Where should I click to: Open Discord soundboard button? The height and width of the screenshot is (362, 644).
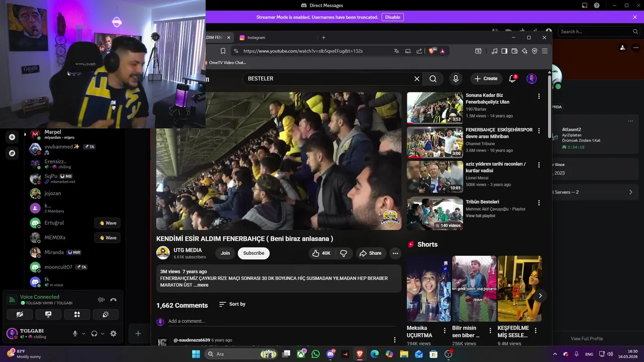click(106, 314)
